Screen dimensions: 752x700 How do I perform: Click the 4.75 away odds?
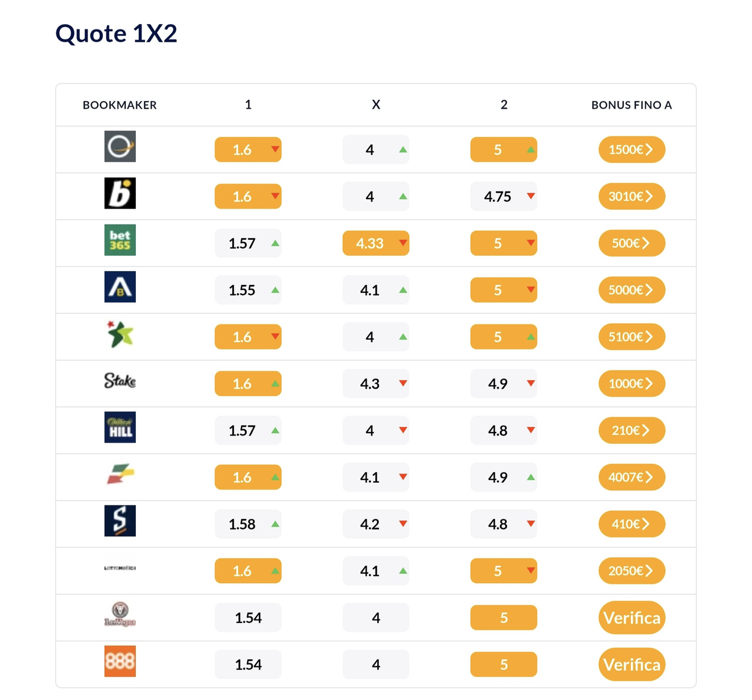[503, 196]
